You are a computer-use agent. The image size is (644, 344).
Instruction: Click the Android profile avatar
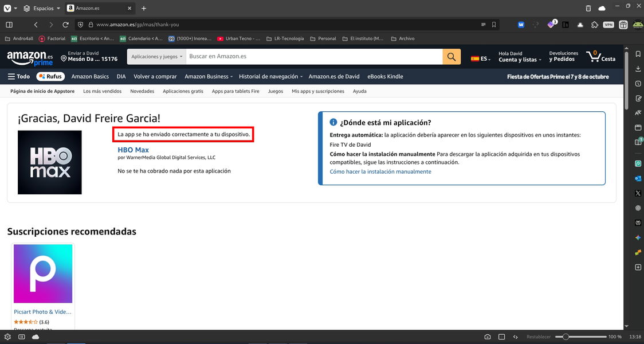[x=638, y=25]
